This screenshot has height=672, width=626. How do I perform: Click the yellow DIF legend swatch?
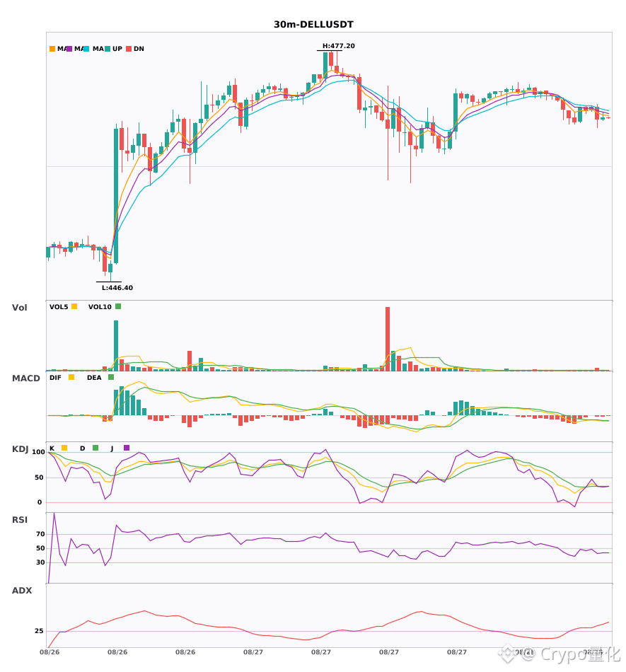(x=71, y=377)
